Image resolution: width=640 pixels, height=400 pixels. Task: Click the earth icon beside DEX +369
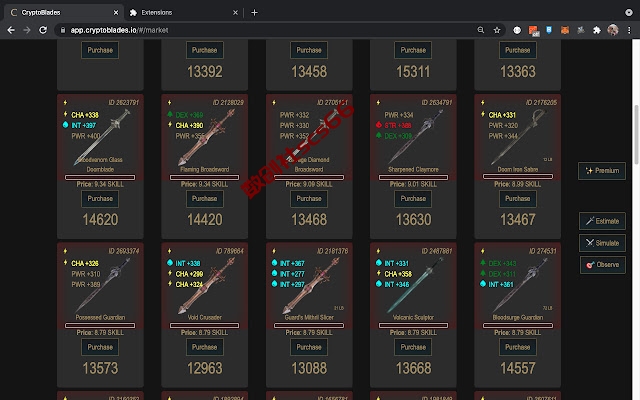(x=170, y=115)
